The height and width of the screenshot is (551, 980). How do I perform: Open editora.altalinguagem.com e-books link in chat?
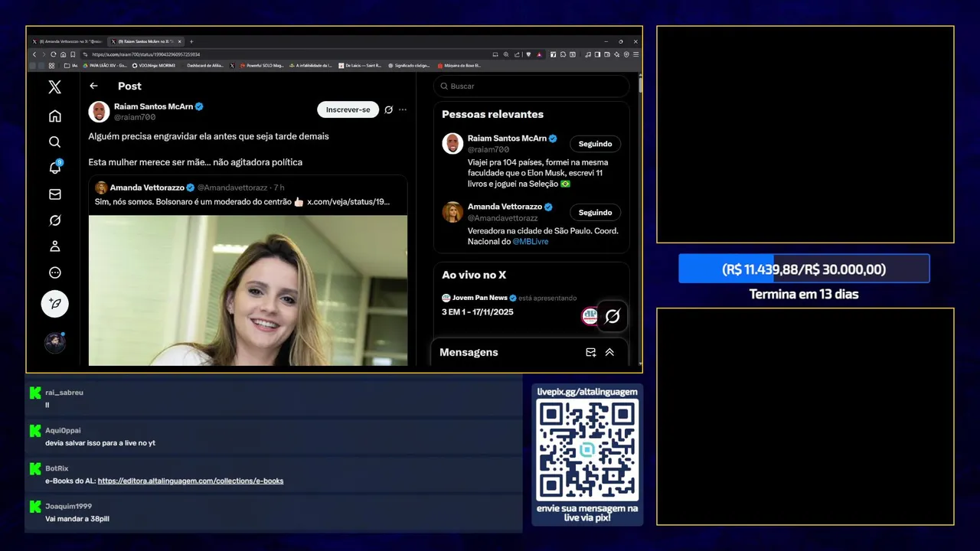click(x=191, y=481)
